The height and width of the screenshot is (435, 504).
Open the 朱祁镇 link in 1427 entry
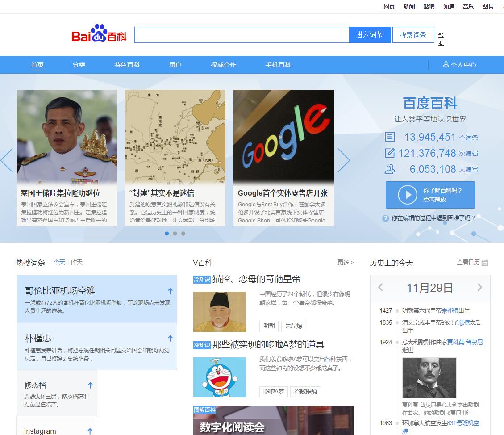450,310
